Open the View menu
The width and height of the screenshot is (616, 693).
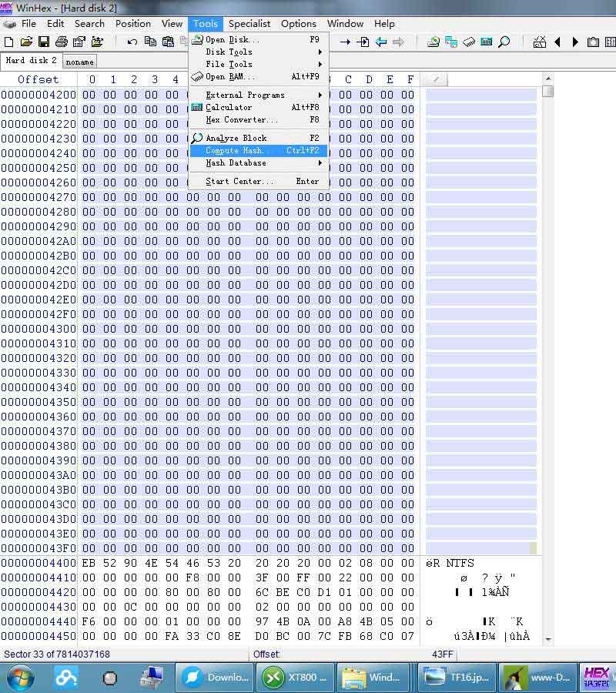pyautogui.click(x=172, y=24)
